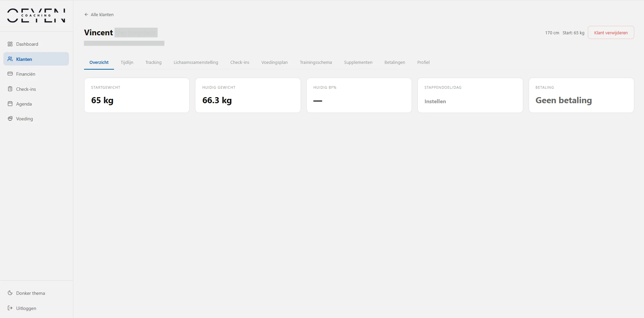Viewport: 644px width, 318px height.
Task: Click the Check-ins clipboard icon
Action: click(10, 89)
